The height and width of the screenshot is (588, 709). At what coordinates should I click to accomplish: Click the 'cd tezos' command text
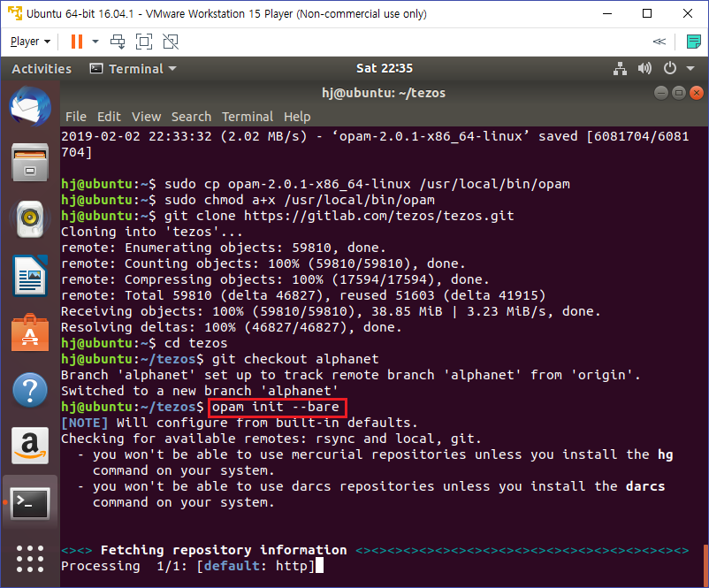pyautogui.click(x=195, y=343)
